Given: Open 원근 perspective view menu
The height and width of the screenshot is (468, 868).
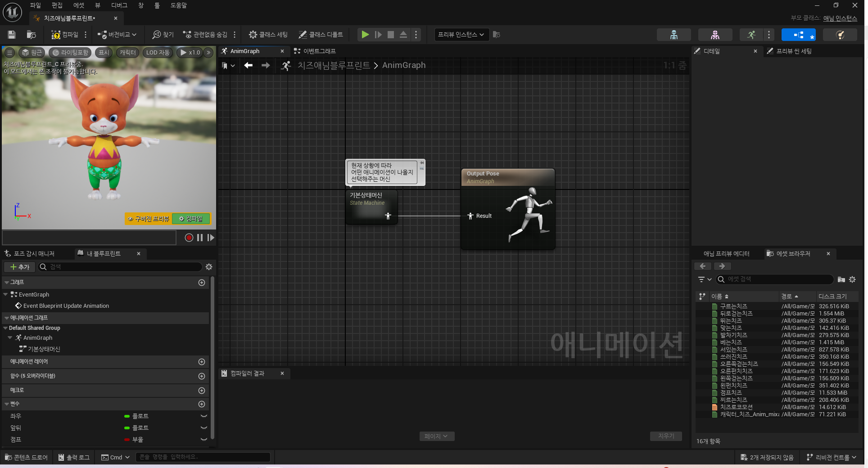Looking at the screenshot, I should pos(32,53).
